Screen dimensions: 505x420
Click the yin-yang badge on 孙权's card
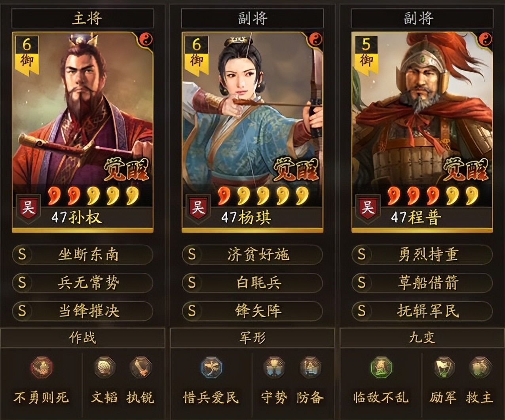pyautogui.click(x=146, y=40)
